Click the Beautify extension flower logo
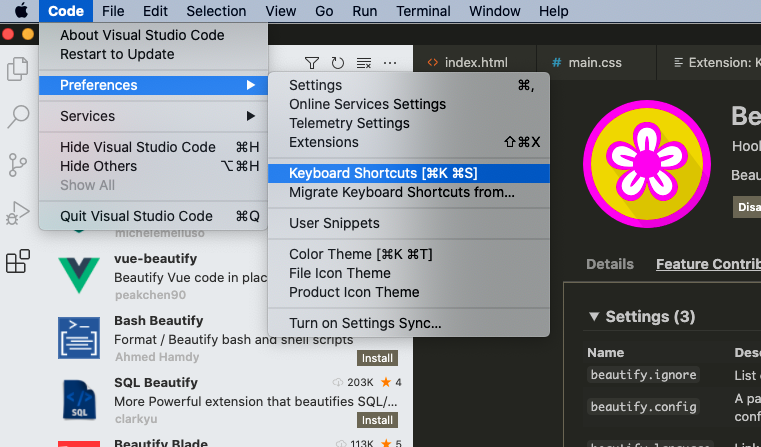This screenshot has width=761, height=447. pos(647,164)
